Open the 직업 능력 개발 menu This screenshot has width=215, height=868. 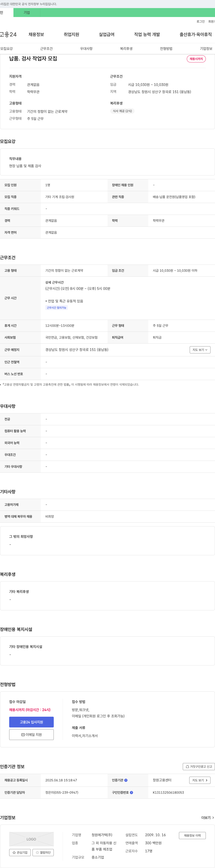(x=147, y=34)
